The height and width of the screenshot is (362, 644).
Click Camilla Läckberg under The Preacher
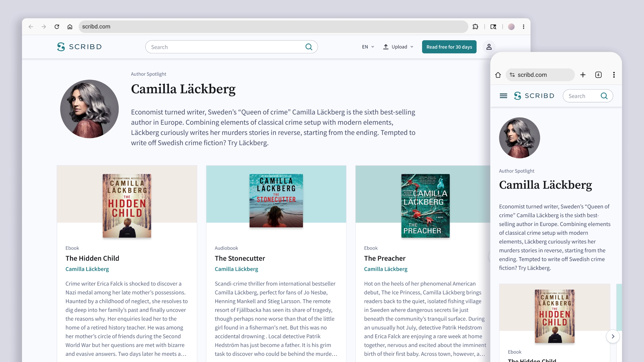pos(386,269)
